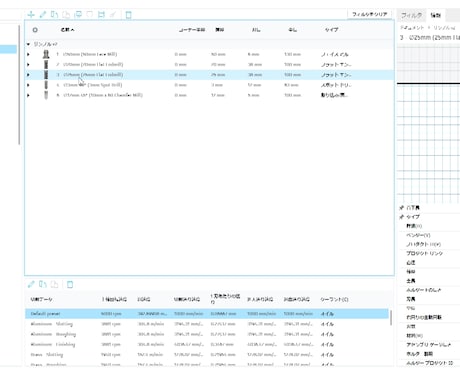460x380 pixels.
Task: Click the pencil edit icon in the top toolbar
Action: click(x=43, y=14)
